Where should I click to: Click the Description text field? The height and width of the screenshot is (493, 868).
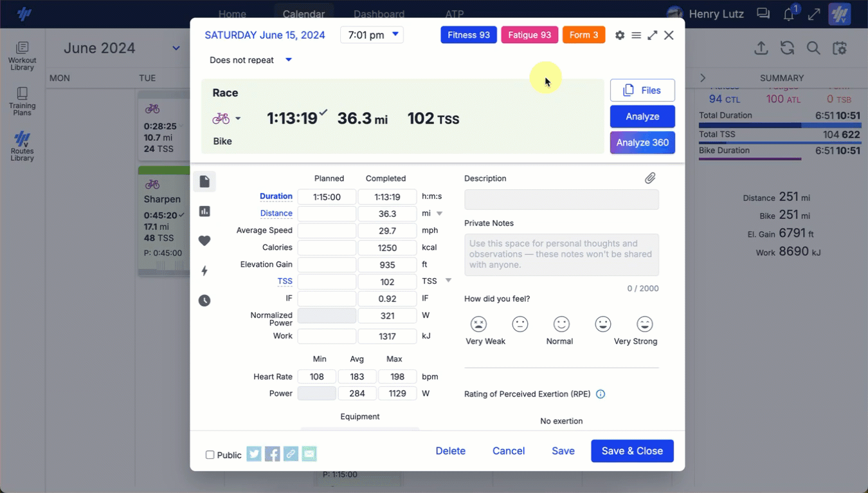[x=561, y=200]
